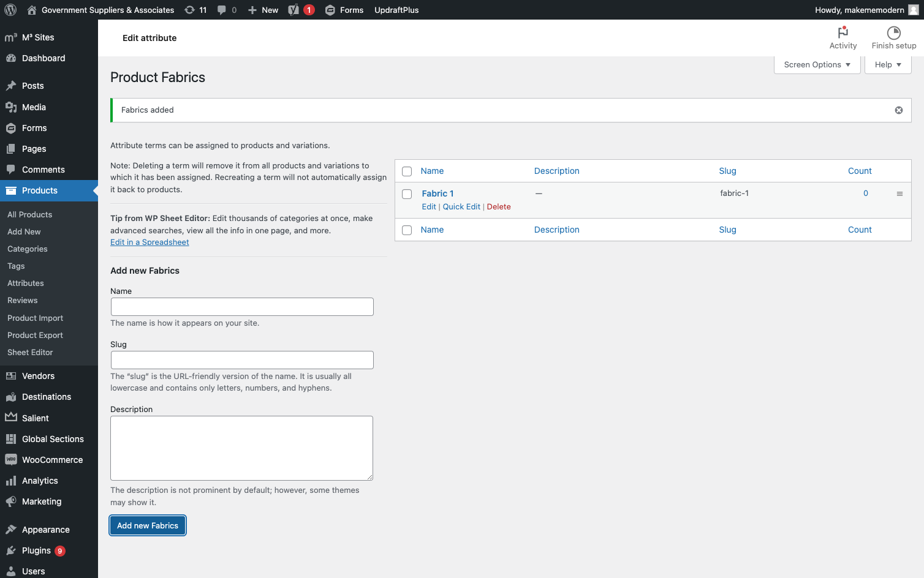Open the Fabric 1 term link
The height and width of the screenshot is (578, 924).
(x=437, y=193)
